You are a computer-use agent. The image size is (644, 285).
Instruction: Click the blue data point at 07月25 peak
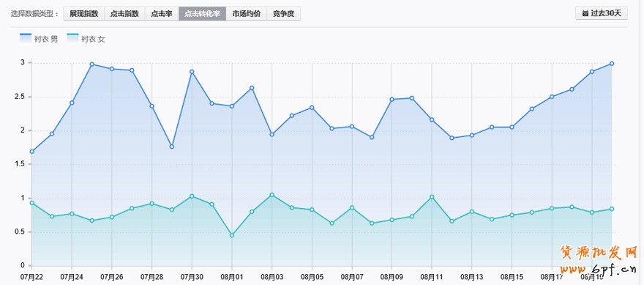pos(92,64)
